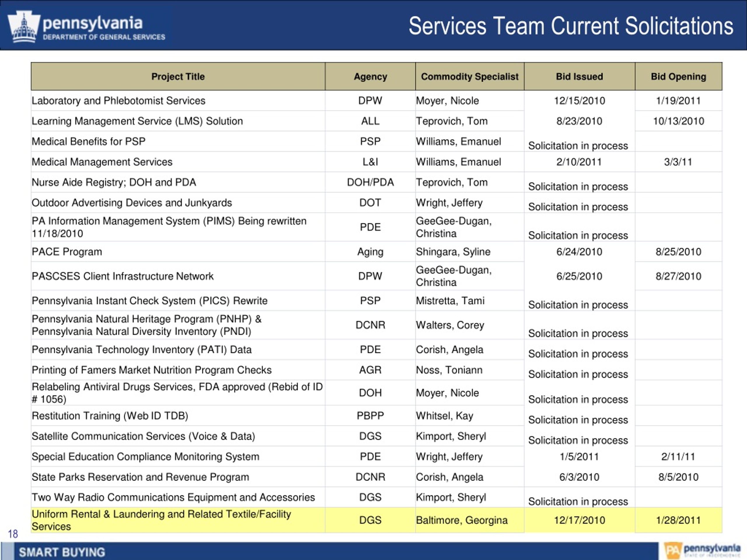The image size is (747, 560).
Task: Click bid opening date 2/11/11
Action: [x=678, y=457]
